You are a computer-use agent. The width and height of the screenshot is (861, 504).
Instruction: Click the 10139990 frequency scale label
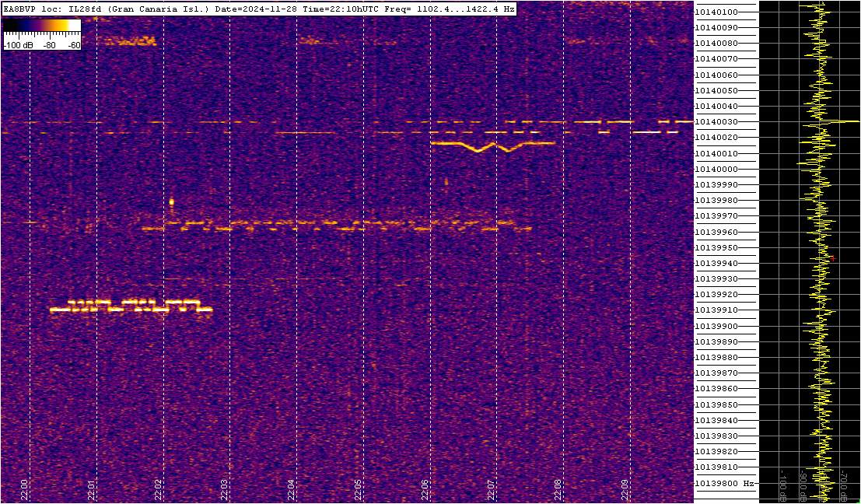point(716,185)
